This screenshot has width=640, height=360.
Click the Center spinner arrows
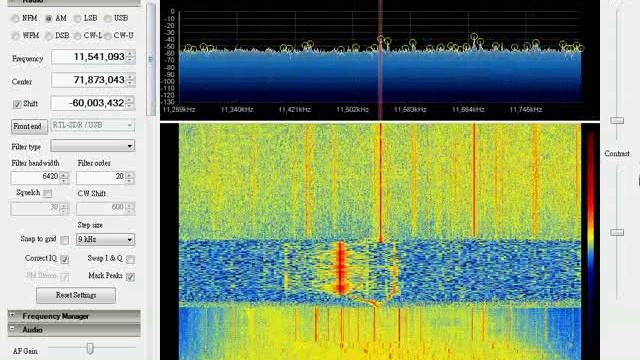coord(130,80)
